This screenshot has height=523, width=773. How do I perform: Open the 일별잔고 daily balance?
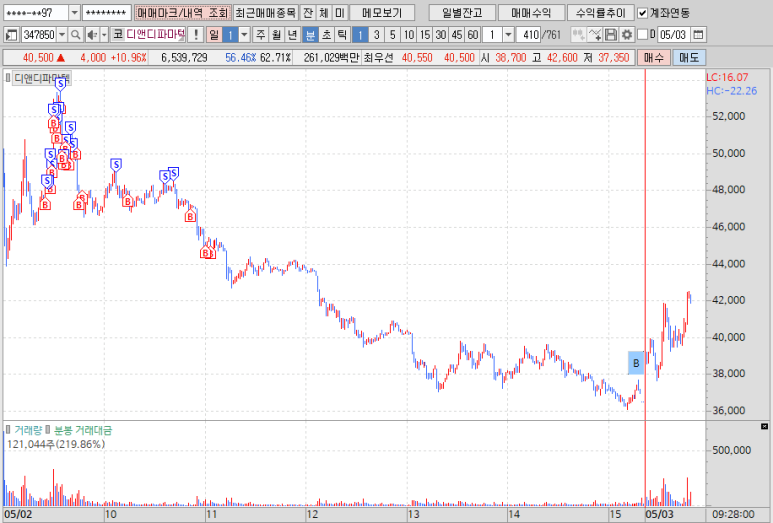(x=462, y=13)
